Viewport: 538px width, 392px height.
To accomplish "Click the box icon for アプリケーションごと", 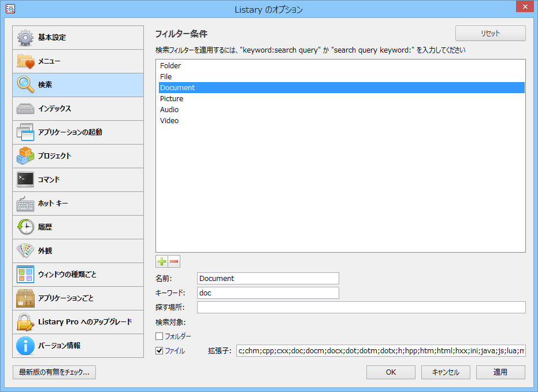I will point(25,298).
